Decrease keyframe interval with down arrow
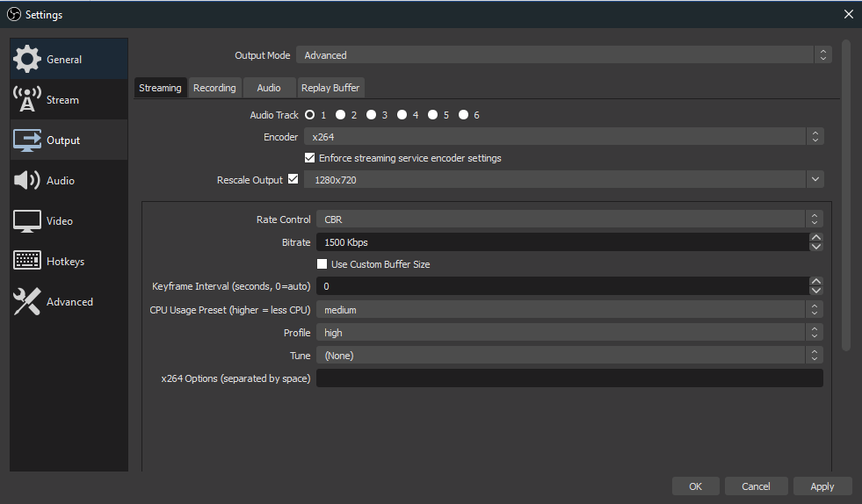This screenshot has height=504, width=862. click(816, 291)
